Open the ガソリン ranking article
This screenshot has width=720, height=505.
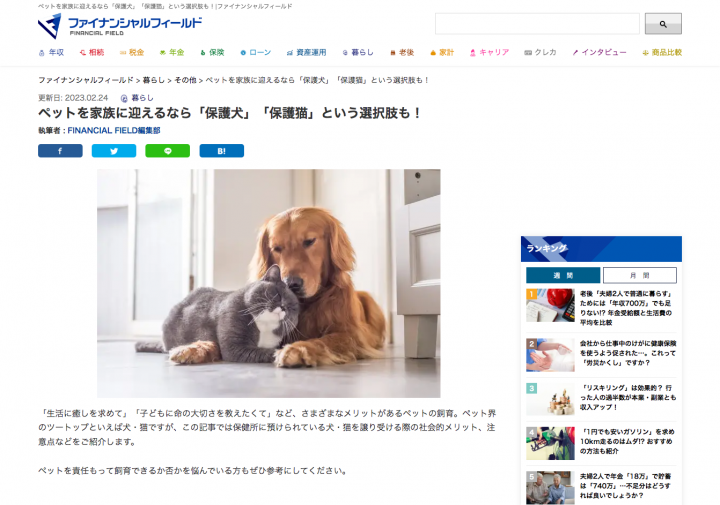pos(627,442)
